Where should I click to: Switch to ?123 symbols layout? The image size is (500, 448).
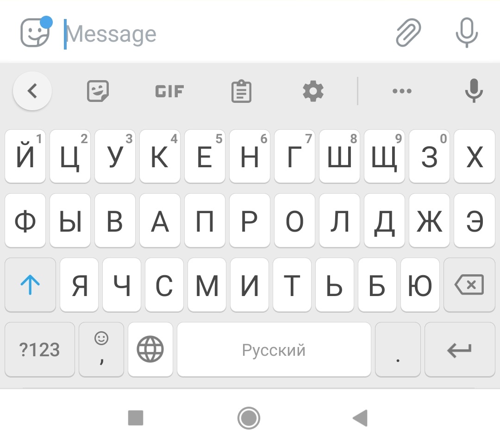[39, 349]
